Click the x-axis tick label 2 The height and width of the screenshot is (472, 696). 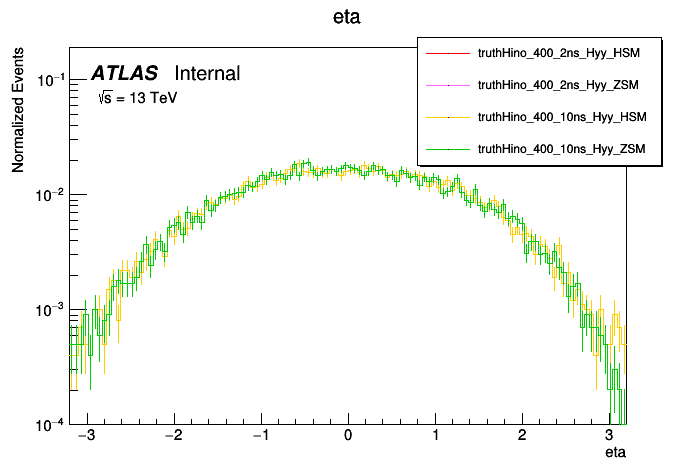click(522, 437)
